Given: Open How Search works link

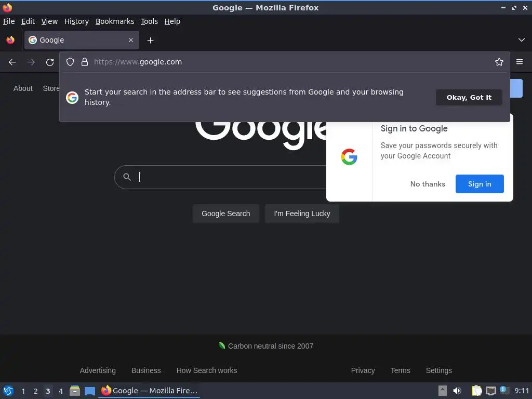Looking at the screenshot, I should 207,370.
